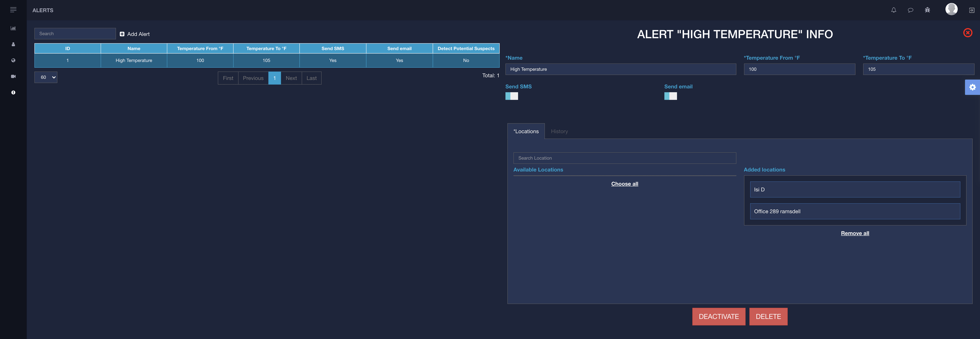Click the bug report icon
Image resolution: width=980 pixels, height=339 pixels.
(927, 10)
